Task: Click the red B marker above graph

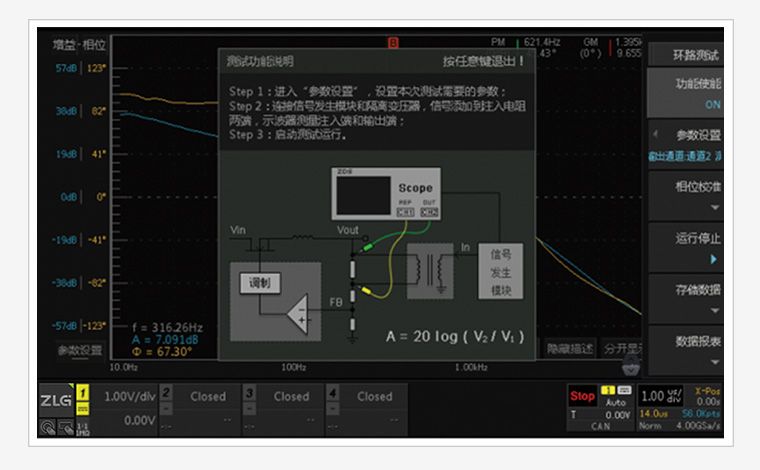Action: (x=393, y=43)
